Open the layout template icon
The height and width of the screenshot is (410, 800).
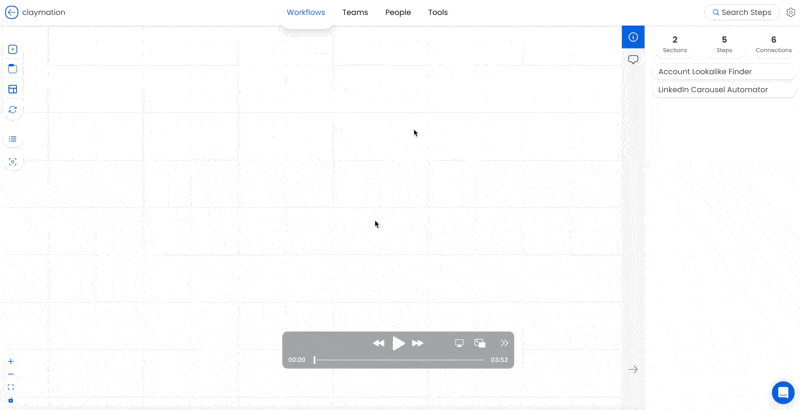coord(13,89)
